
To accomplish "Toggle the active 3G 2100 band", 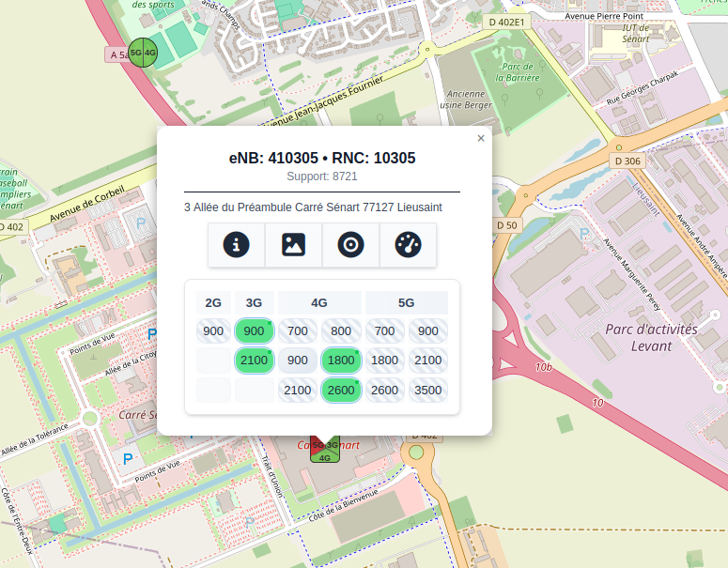I will coord(254,361).
